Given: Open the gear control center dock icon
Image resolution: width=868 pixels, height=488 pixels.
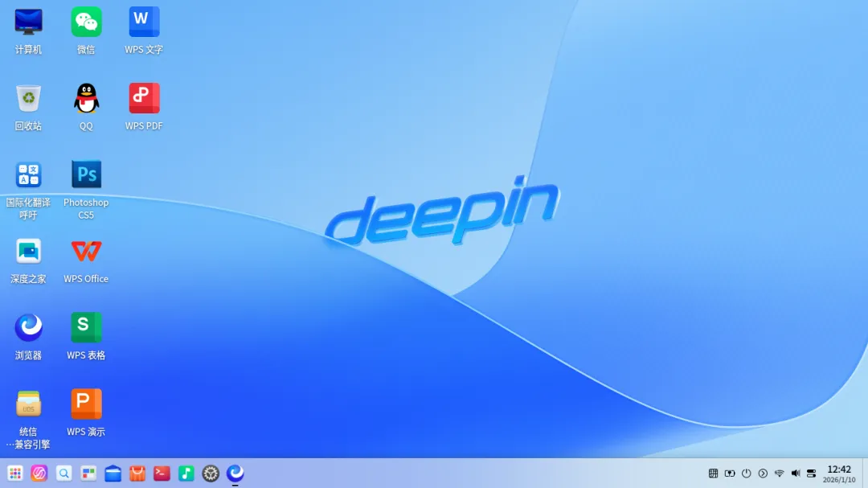Looking at the screenshot, I should coord(211,473).
